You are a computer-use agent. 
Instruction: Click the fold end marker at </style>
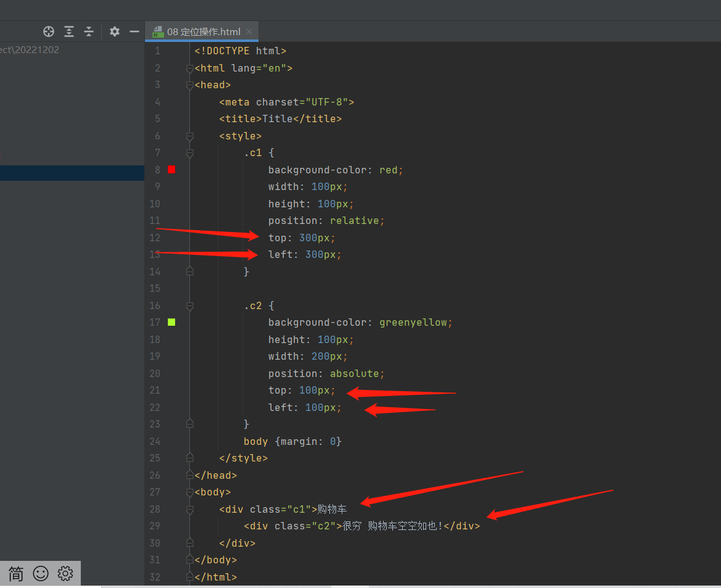tap(189, 458)
